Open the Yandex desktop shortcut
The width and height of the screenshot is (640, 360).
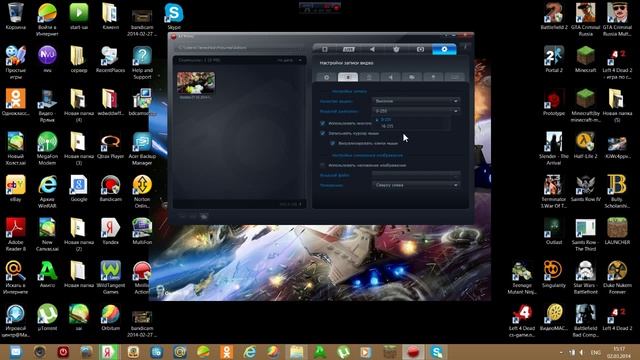coord(110,231)
